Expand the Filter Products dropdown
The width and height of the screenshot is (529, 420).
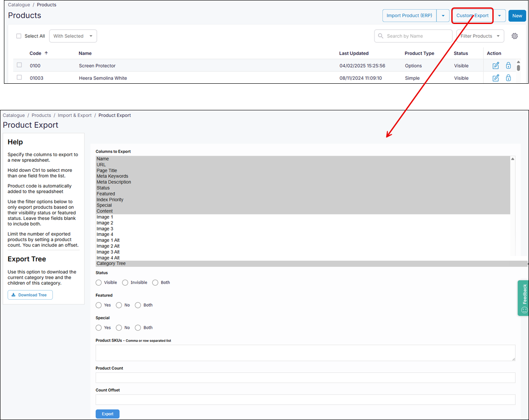tap(480, 36)
